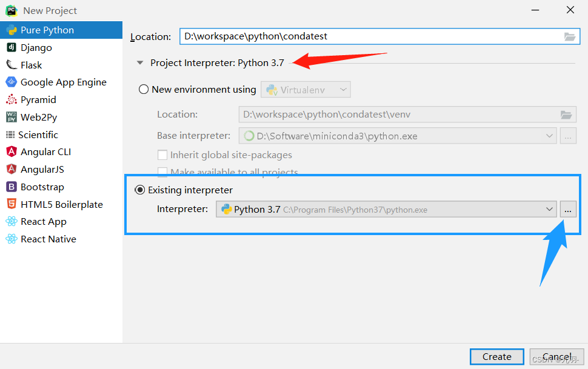Viewport: 588px width, 369px height.
Task: Collapse the Project Interpreter section
Action: point(140,63)
